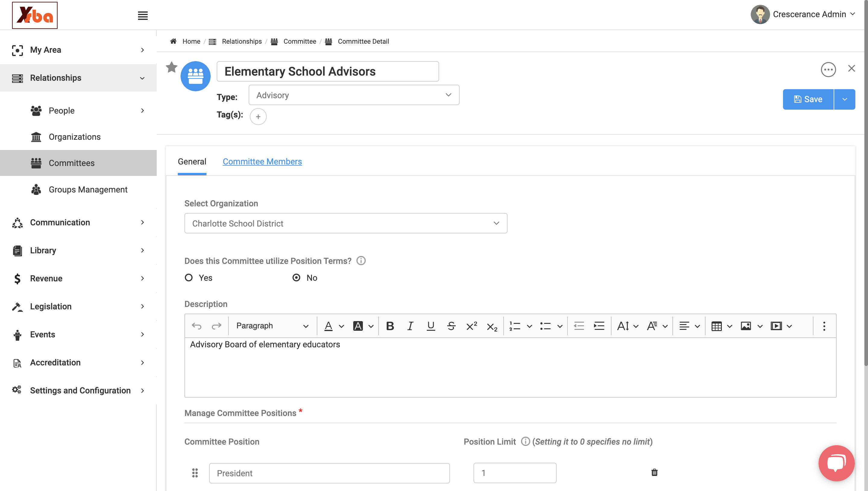Delete the President position row
The width and height of the screenshot is (868, 491).
[654, 472]
